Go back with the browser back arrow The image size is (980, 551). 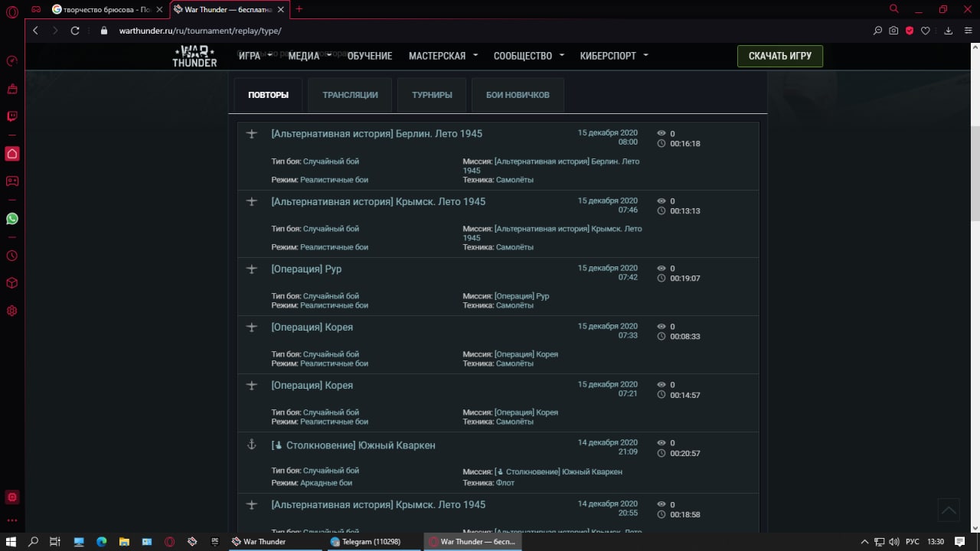35,31
